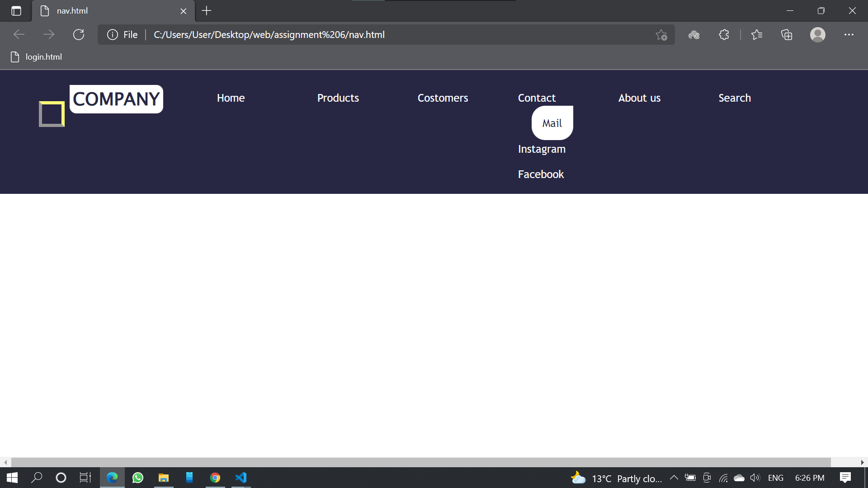Open a new browser tab
Viewport: 868px width, 488px height.
(207, 11)
